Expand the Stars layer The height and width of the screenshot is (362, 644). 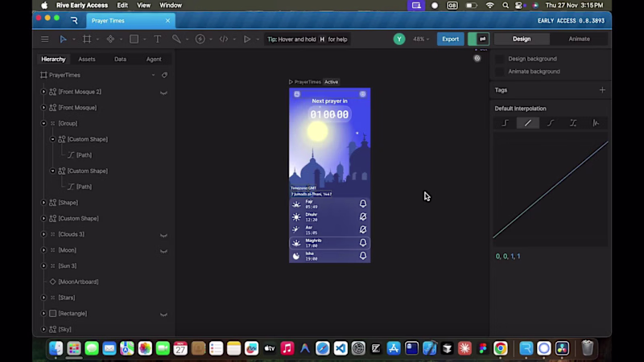[43, 298]
